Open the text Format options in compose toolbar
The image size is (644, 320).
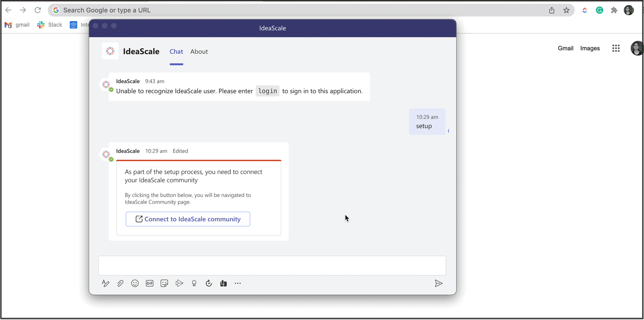[x=106, y=283]
